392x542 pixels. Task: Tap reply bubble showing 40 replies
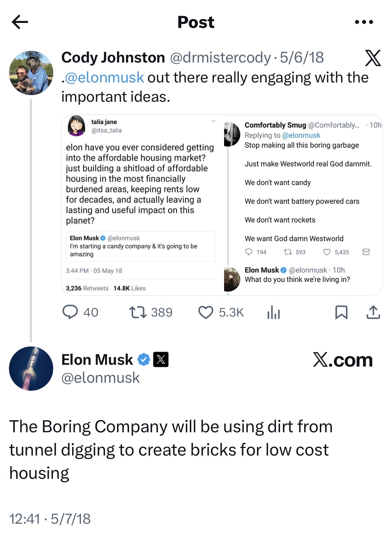[x=70, y=312]
